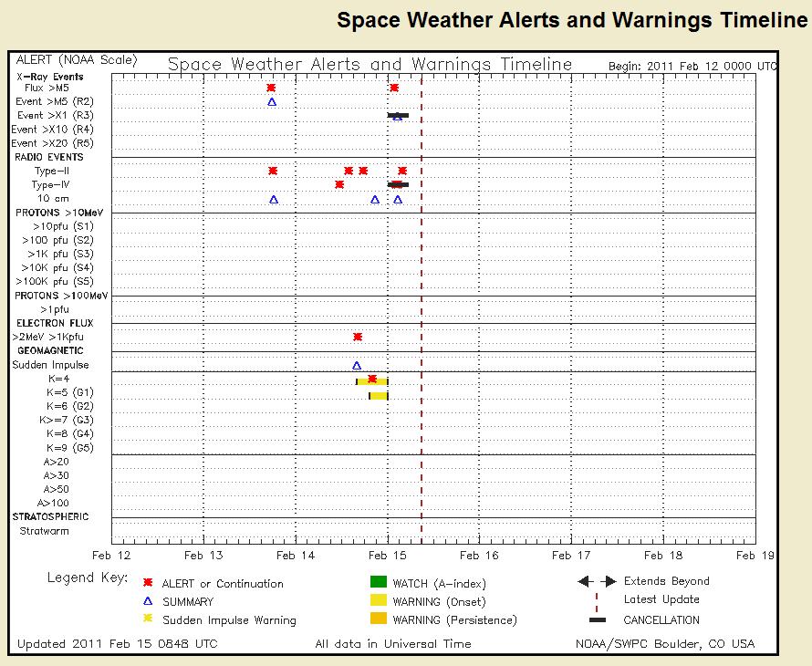
Task: Click the Flux >M5 alert marker on Feb 15
Action: (x=394, y=88)
